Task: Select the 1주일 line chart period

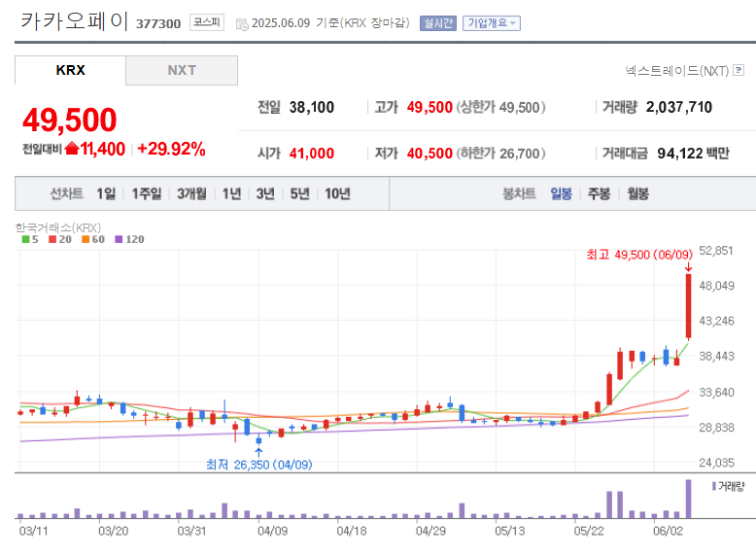Action: pos(147,193)
